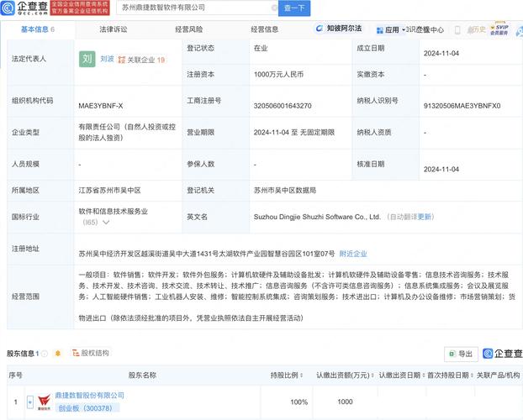The image size is (523, 420).
Task: Sort by 认缴出资日期 column arrows
Action: coord(424,375)
